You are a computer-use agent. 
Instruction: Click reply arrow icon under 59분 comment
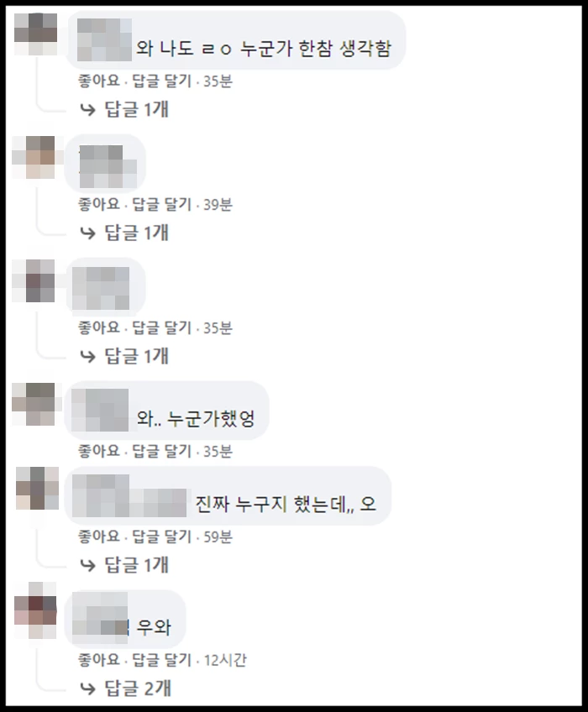[x=87, y=565]
